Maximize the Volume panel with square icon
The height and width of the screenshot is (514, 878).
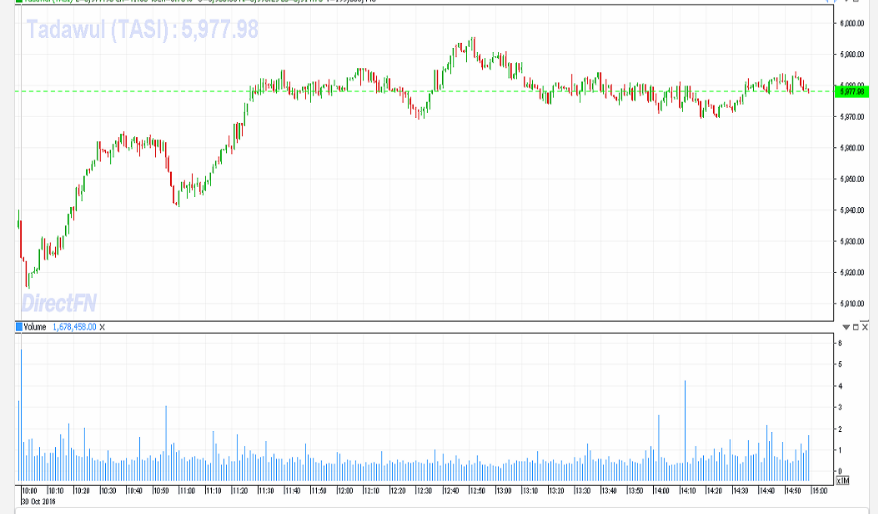[x=856, y=327]
